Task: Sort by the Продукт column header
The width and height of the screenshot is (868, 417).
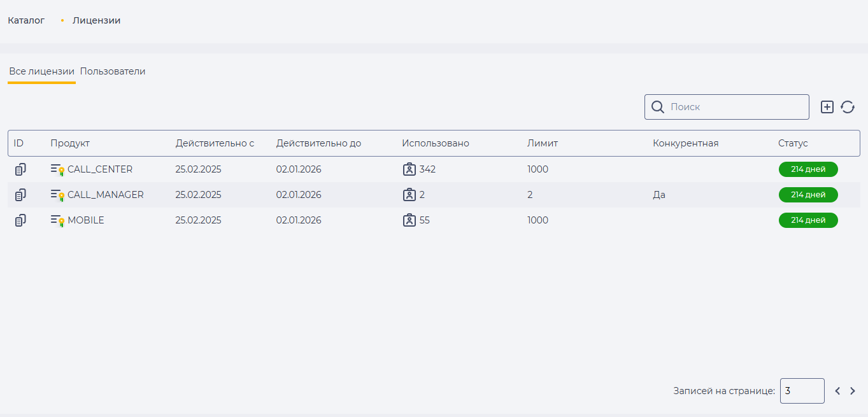Action: pos(70,143)
